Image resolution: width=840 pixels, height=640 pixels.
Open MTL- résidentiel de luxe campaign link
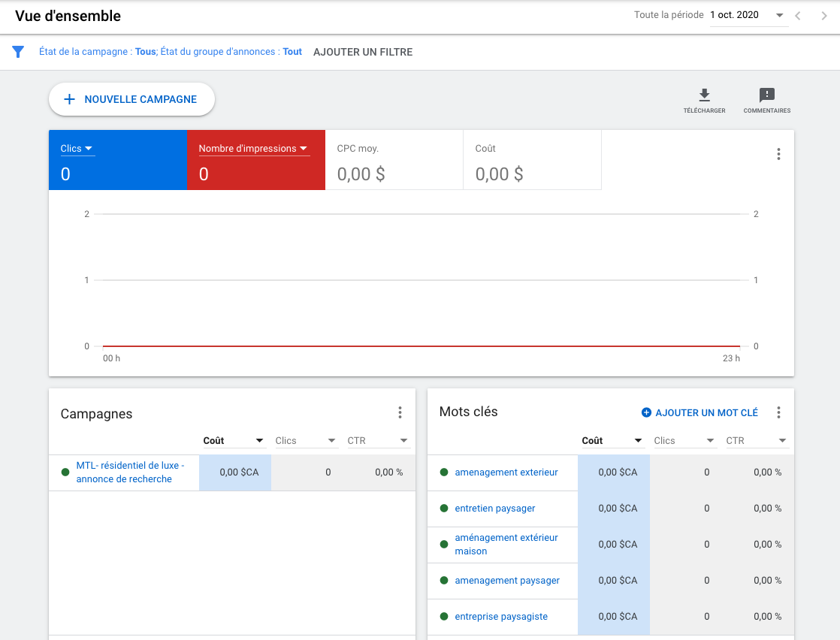pyautogui.click(x=130, y=472)
